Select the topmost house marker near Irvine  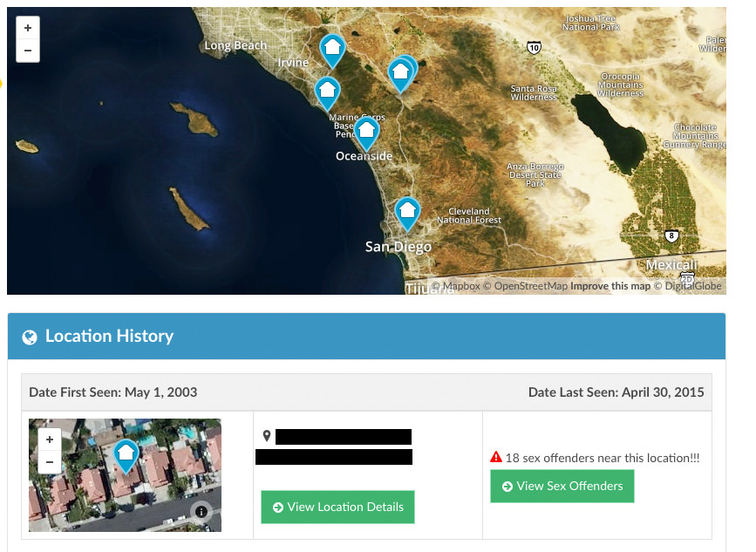(x=332, y=51)
